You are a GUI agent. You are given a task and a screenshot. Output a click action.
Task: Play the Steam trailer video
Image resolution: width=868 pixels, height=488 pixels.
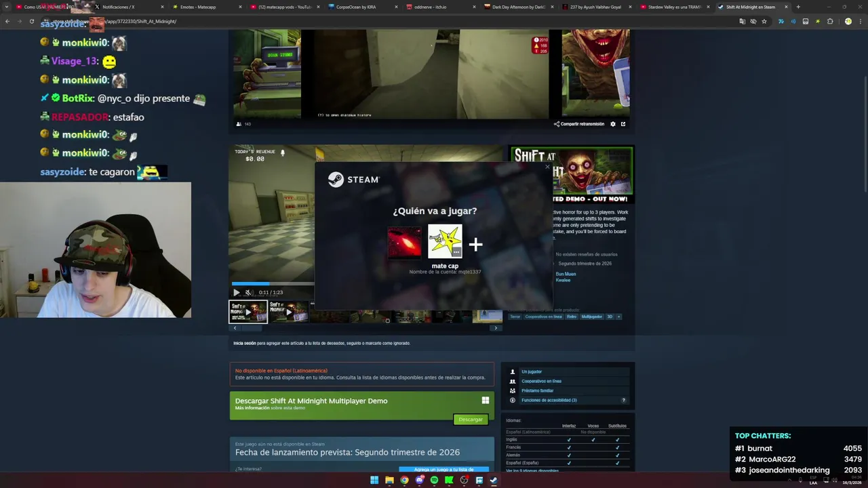(236, 293)
